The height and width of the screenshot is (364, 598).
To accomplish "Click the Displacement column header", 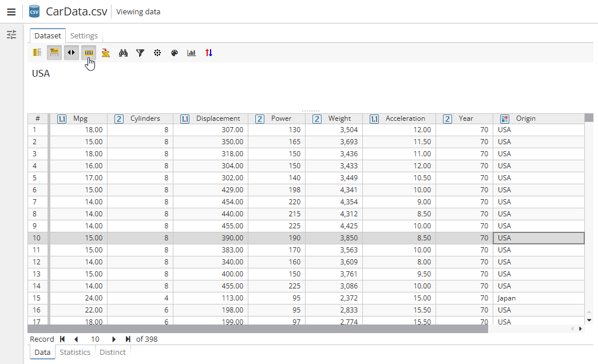I will point(217,118).
